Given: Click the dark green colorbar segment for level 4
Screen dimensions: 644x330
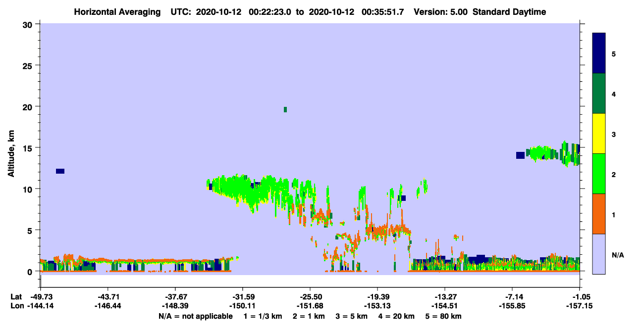Looking at the screenshot, I should (599, 94).
